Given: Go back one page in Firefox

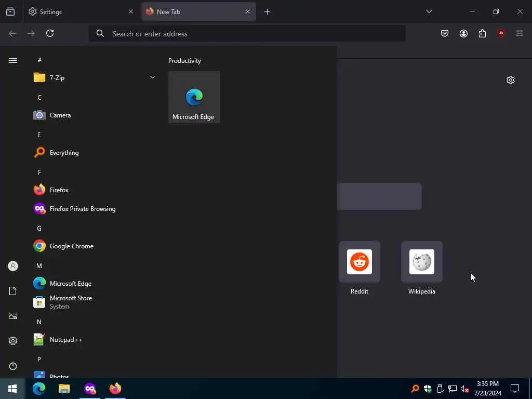Looking at the screenshot, I should (x=12, y=33).
